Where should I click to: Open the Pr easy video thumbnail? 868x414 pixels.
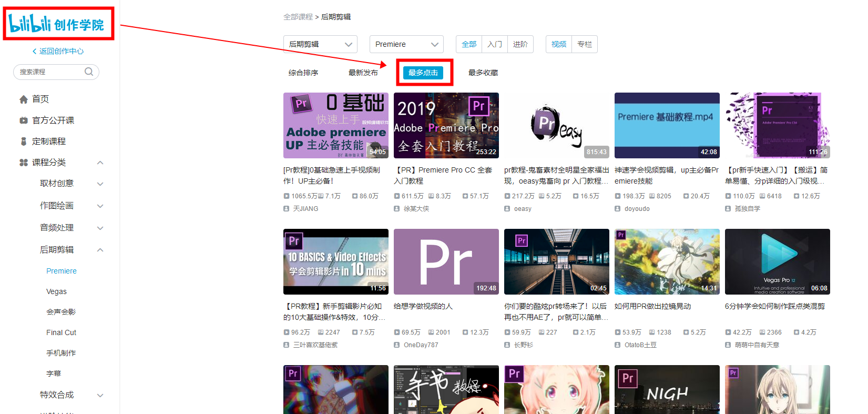[x=557, y=125]
